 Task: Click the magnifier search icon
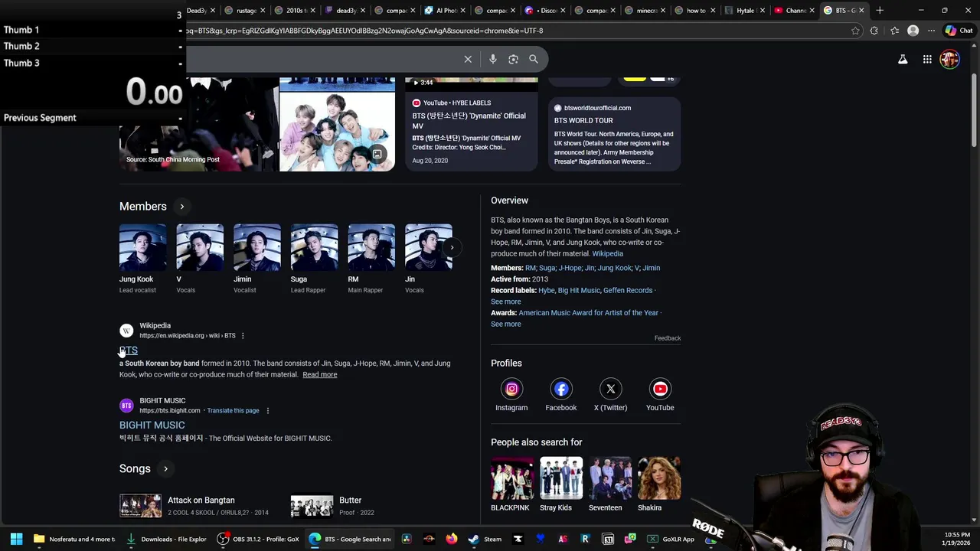[534, 59]
